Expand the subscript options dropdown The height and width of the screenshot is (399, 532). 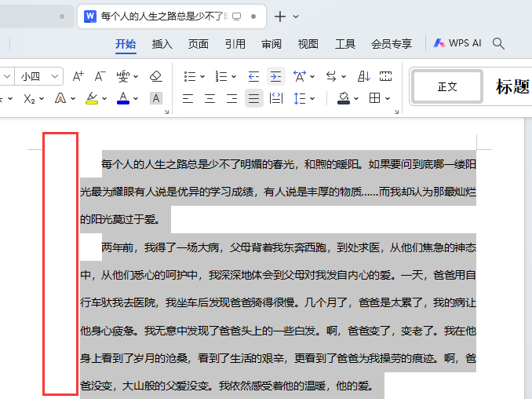[42, 99]
